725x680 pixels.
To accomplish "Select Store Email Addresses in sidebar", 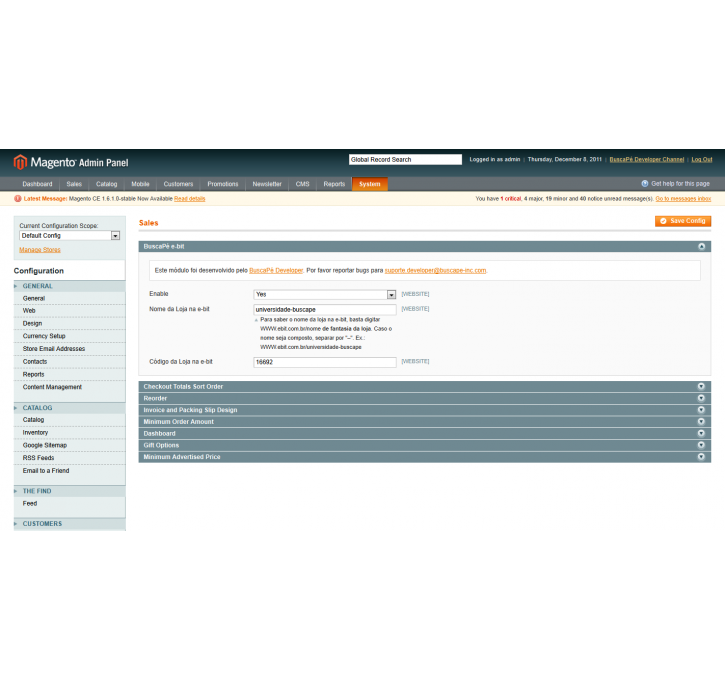I will pyautogui.click(x=54, y=349).
